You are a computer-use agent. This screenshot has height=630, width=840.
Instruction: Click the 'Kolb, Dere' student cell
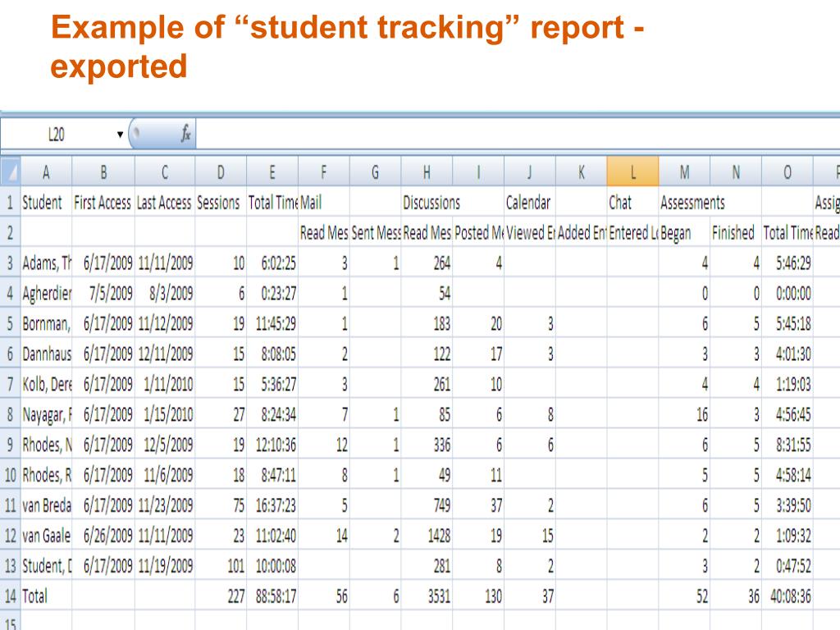[x=46, y=384]
